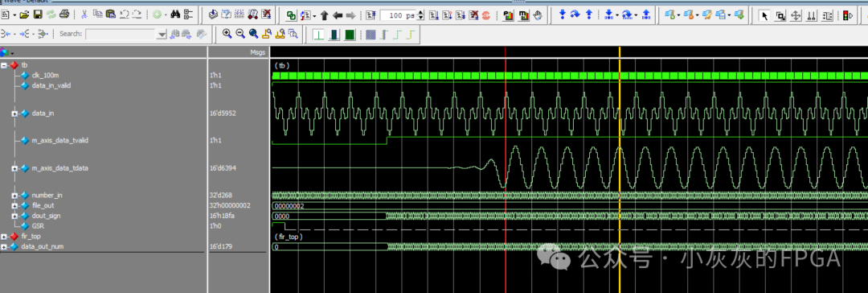Zoom full with the dark magnifier icon

(253, 34)
